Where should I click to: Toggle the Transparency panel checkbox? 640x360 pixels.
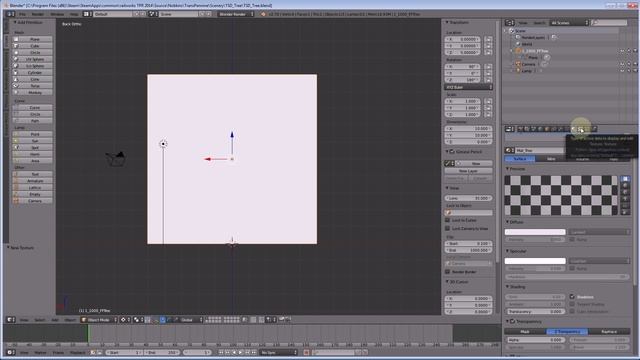(513, 322)
